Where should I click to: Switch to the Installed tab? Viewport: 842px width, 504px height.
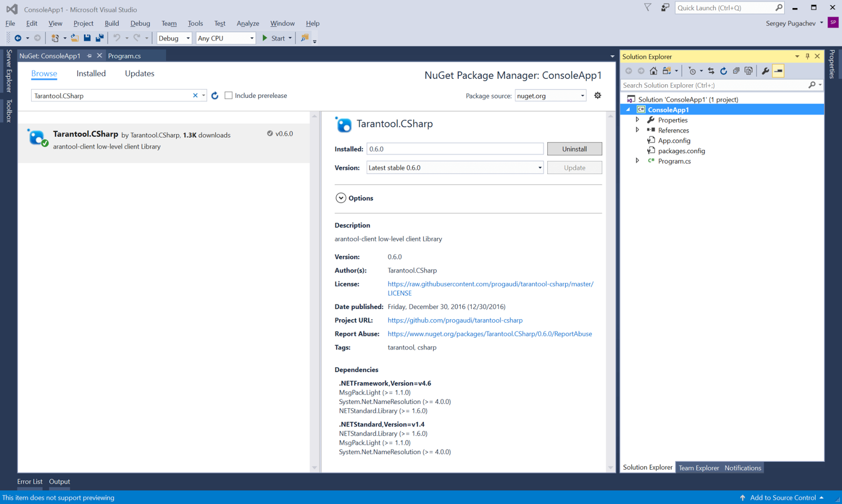[x=91, y=74]
